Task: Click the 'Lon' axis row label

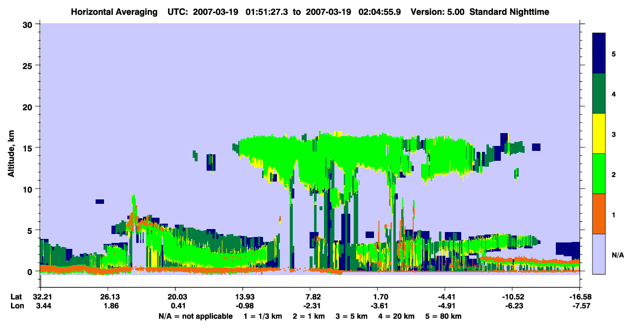Action: click(16, 306)
